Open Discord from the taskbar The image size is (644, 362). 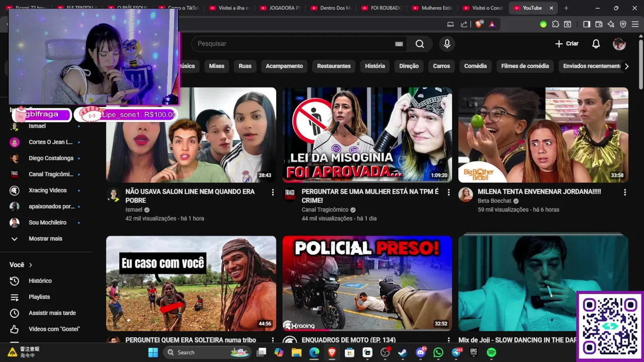(421, 352)
